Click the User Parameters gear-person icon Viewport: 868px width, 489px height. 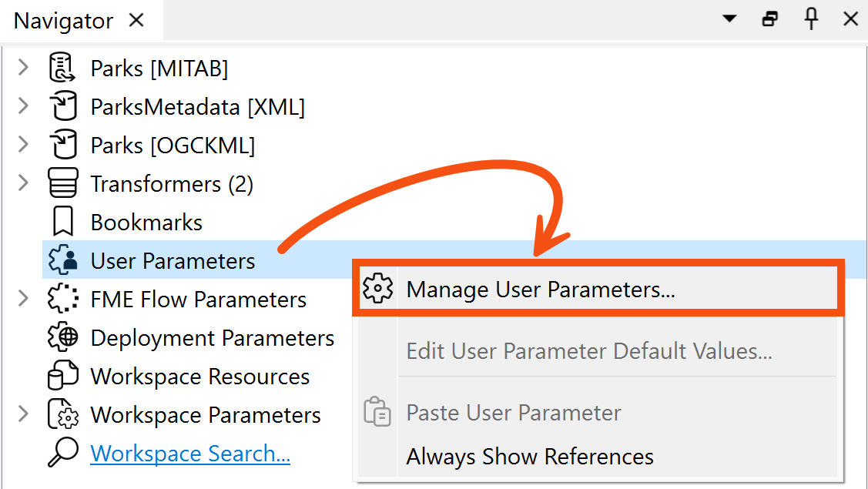[x=62, y=260]
